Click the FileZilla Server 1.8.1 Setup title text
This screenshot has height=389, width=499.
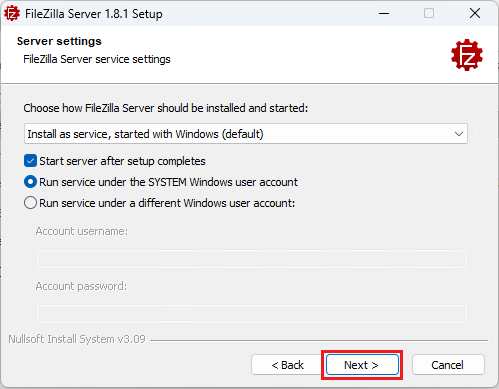(x=94, y=14)
